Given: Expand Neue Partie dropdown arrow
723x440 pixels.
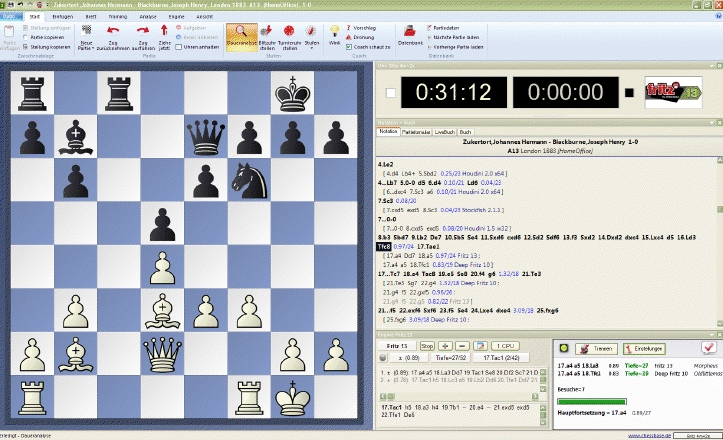Looking at the screenshot, I should [x=93, y=48].
